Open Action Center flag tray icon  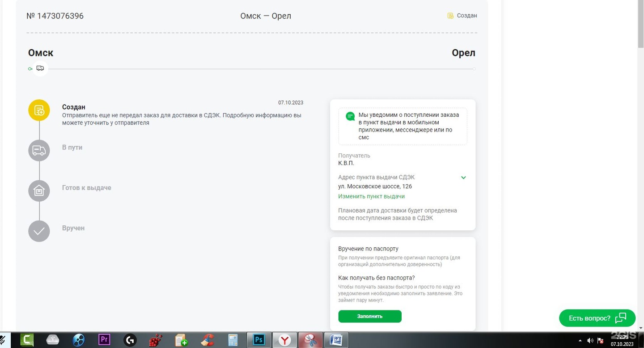pos(601,341)
